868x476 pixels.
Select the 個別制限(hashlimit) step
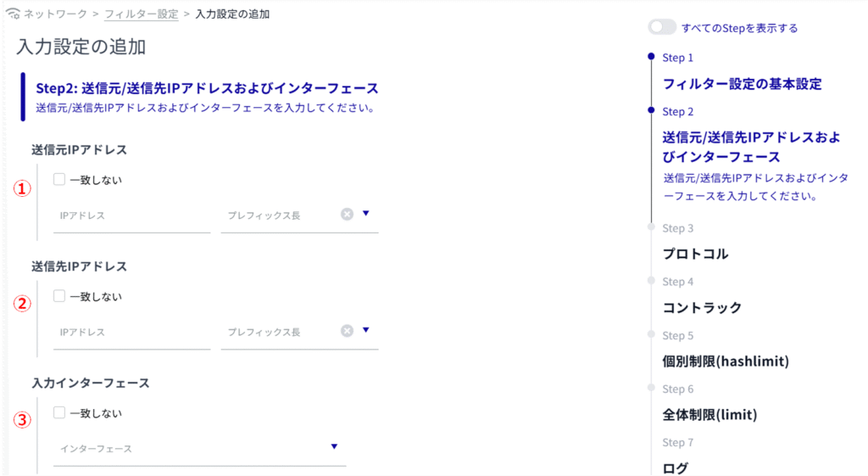click(725, 361)
